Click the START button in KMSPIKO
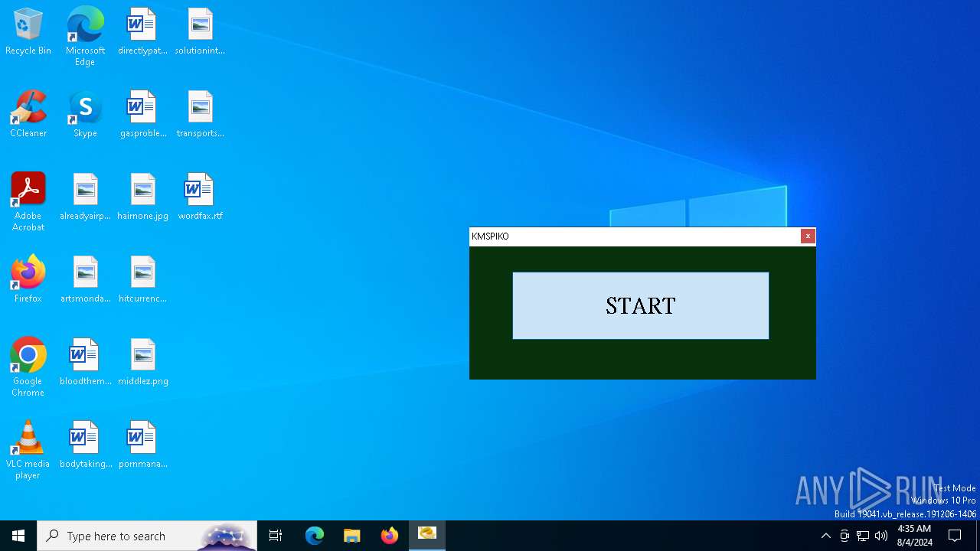980x551 pixels. coord(641,305)
